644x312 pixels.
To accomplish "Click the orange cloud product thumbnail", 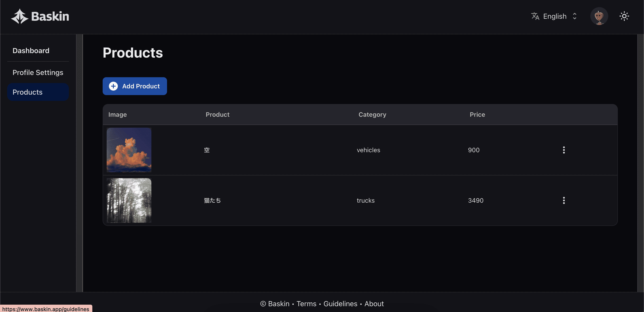I will tap(129, 150).
